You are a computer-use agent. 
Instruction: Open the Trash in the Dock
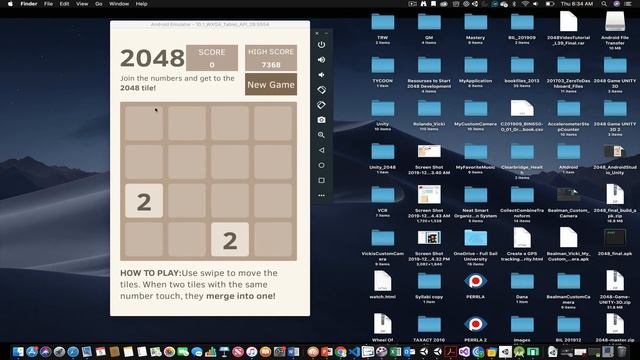click(622, 351)
